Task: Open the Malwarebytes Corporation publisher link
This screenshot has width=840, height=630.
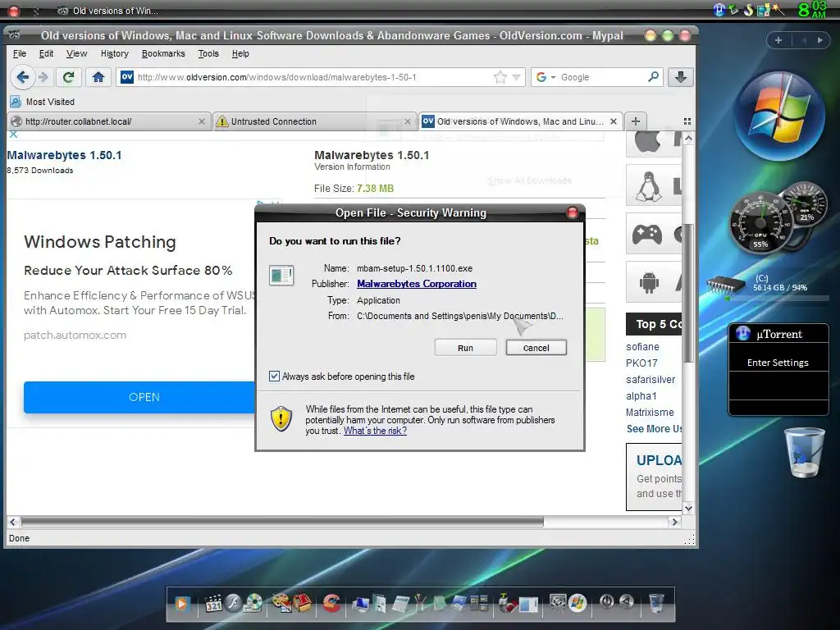Action: tap(416, 284)
